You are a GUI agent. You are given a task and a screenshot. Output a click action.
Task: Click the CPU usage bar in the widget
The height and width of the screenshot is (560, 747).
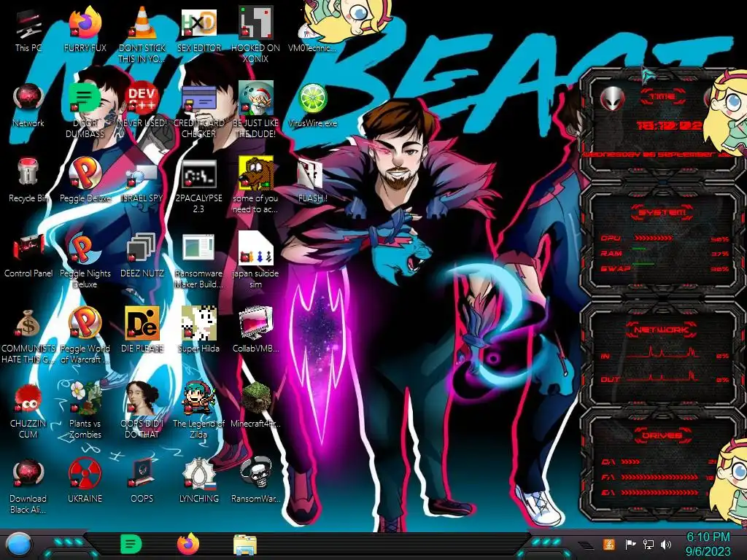point(653,238)
